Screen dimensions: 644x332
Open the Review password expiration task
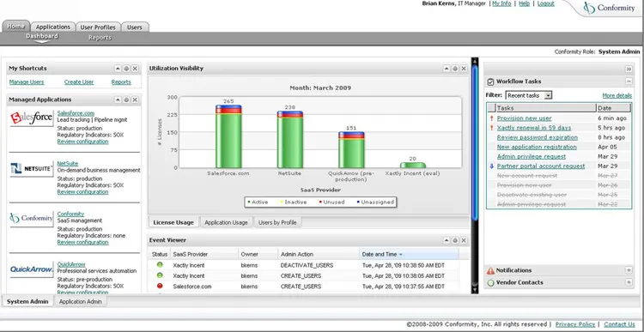[x=538, y=137]
